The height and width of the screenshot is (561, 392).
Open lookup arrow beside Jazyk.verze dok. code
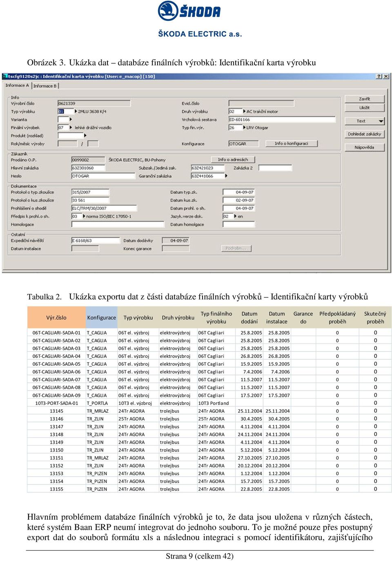point(235,217)
